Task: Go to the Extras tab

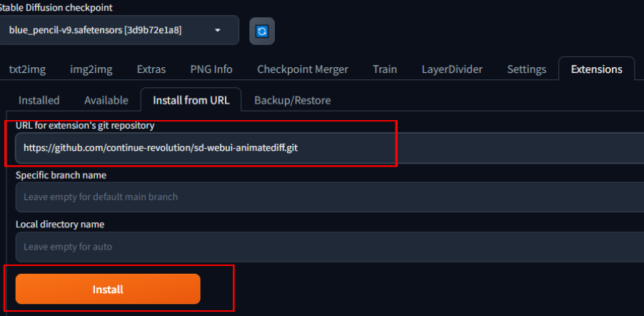Action: click(x=151, y=69)
